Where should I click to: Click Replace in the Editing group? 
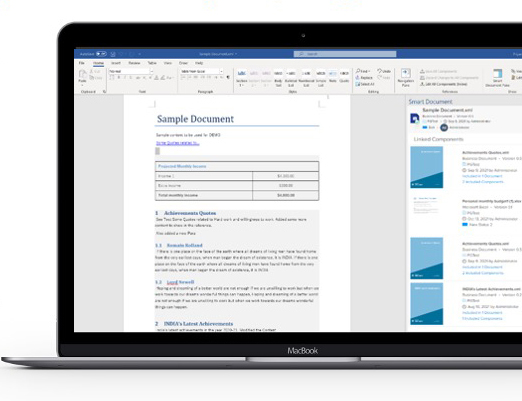[364, 77]
